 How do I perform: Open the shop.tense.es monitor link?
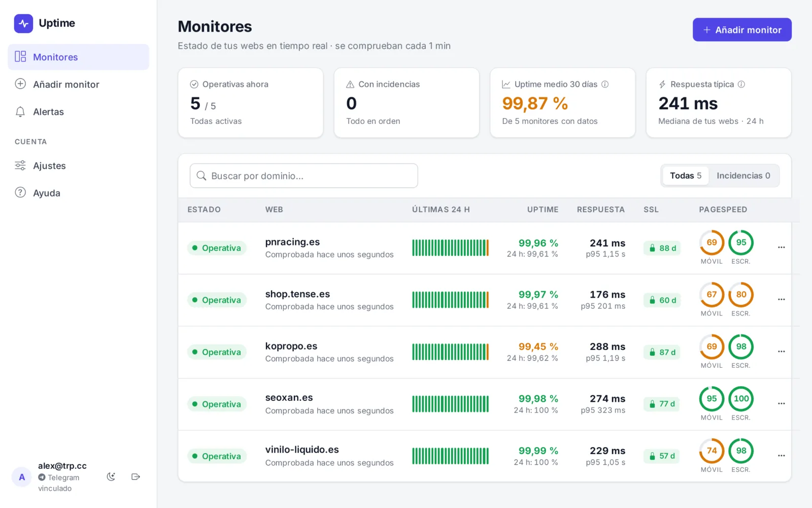coord(297,294)
